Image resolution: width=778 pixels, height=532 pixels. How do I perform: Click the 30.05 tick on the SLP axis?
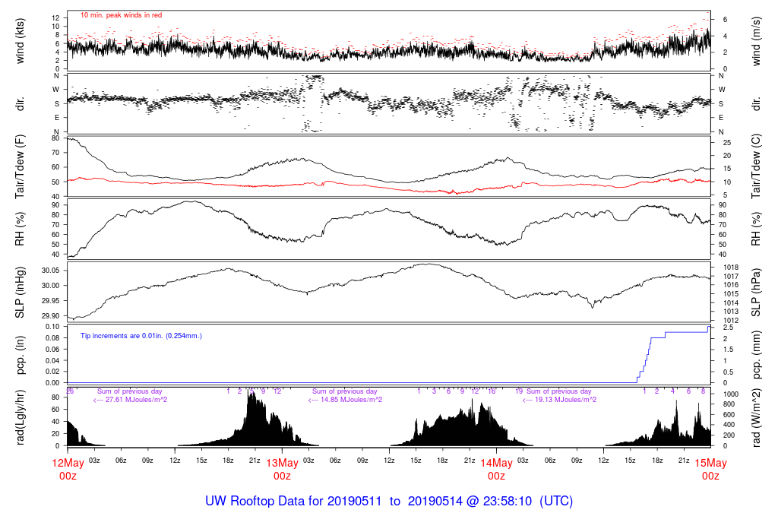(50, 271)
